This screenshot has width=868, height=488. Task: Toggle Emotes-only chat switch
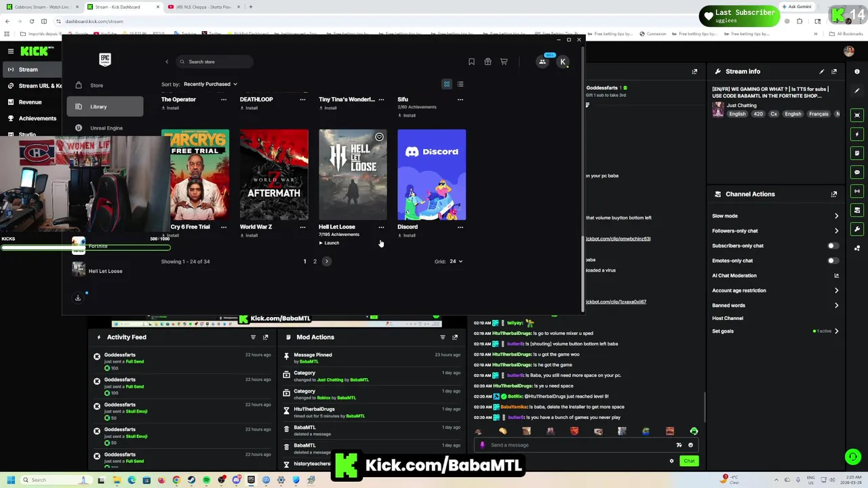click(833, 261)
